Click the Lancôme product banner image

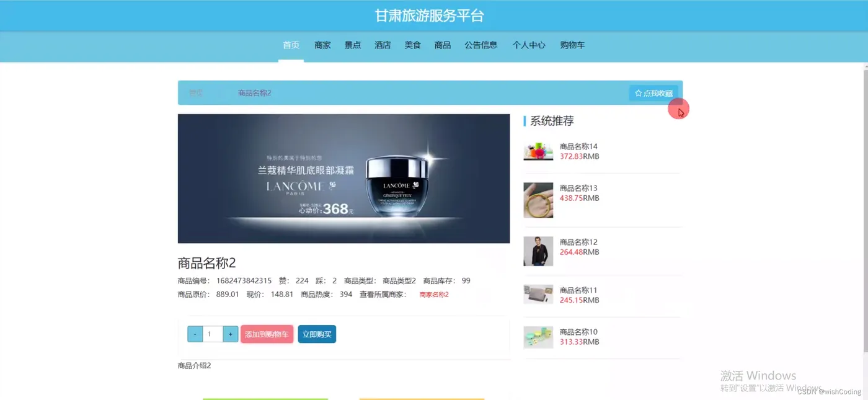(343, 179)
